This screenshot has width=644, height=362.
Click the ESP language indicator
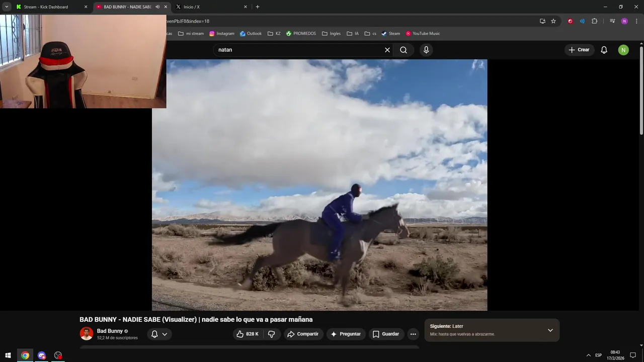click(x=598, y=355)
